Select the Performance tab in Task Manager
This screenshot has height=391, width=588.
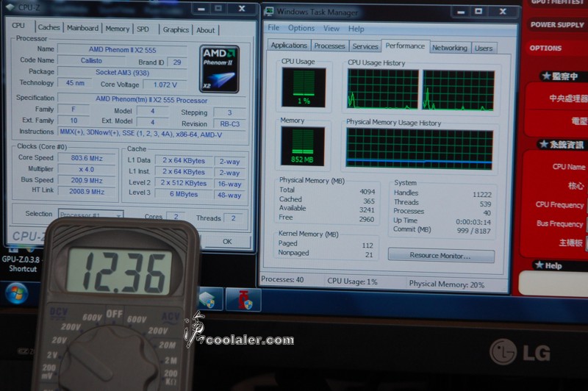pos(405,46)
